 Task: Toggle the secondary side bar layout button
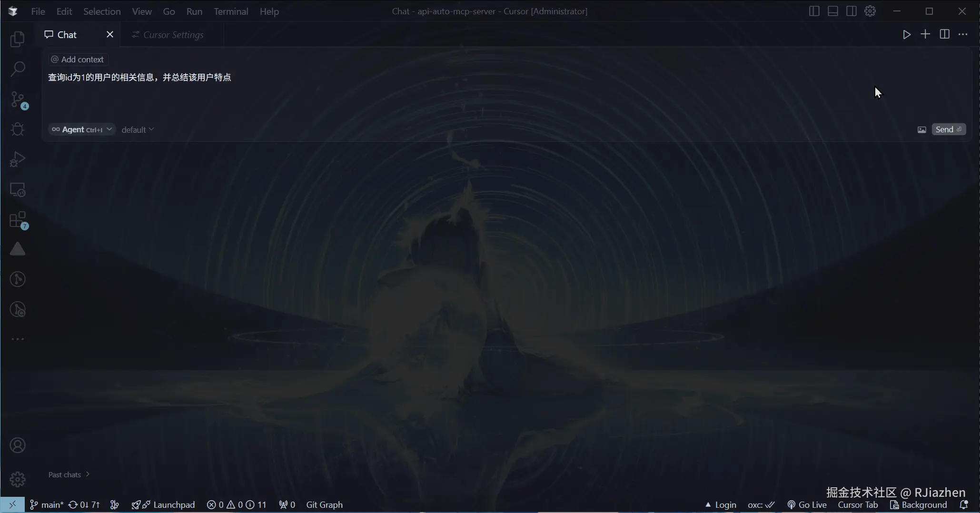point(851,11)
